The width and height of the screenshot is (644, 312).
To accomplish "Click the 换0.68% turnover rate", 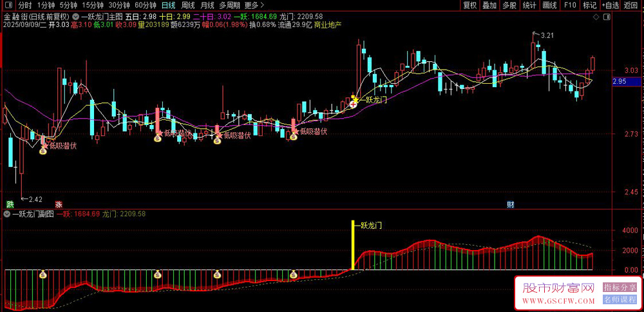I will point(263,24).
